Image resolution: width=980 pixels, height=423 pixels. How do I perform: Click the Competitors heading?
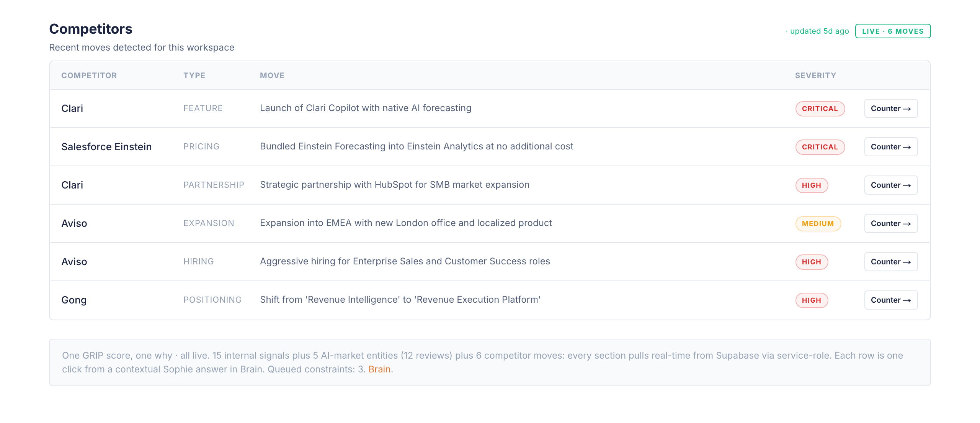(91, 29)
